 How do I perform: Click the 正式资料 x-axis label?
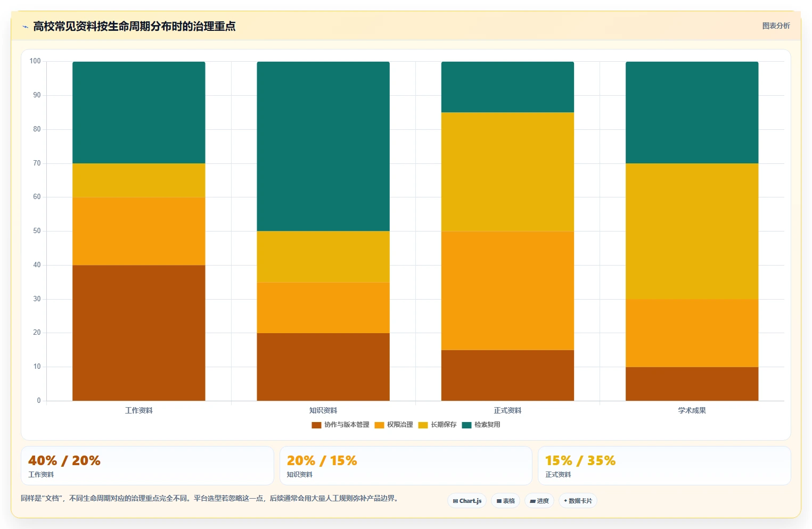[507, 410]
